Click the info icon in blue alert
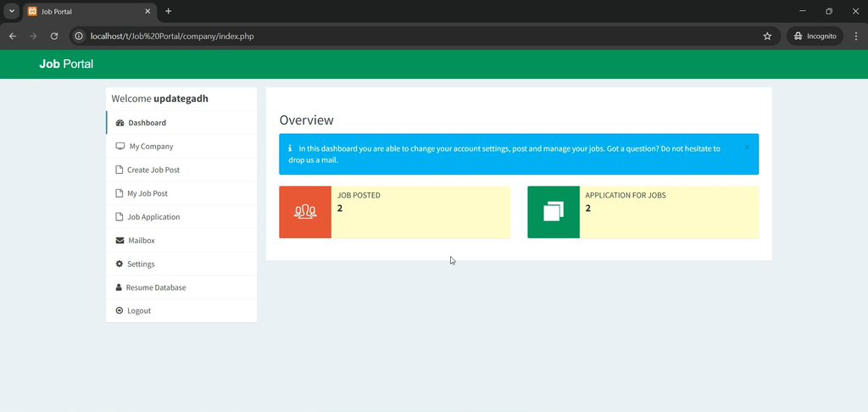 290,148
